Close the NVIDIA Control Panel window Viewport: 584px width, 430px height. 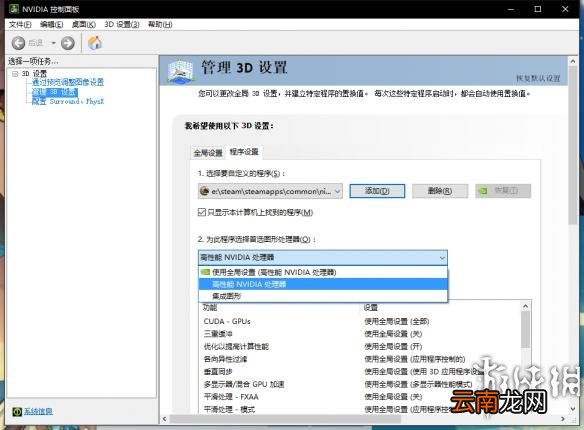565,9
